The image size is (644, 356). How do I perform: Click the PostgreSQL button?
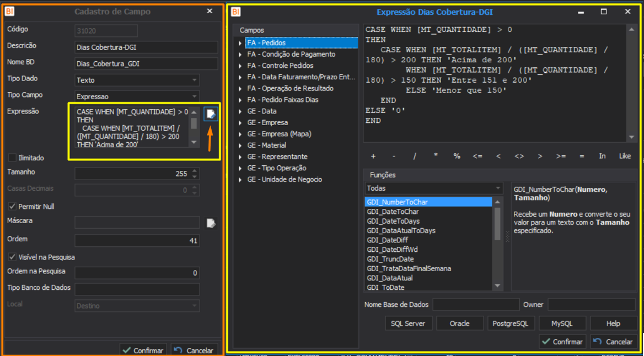coord(510,323)
